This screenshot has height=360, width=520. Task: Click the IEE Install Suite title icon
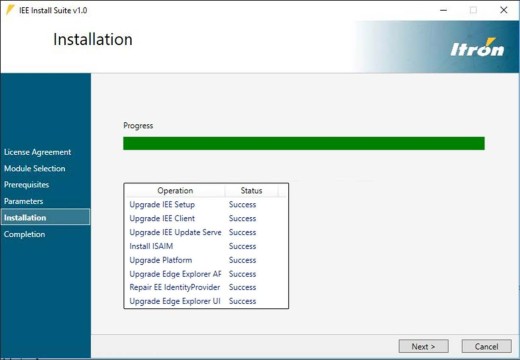pyautogui.click(x=10, y=10)
